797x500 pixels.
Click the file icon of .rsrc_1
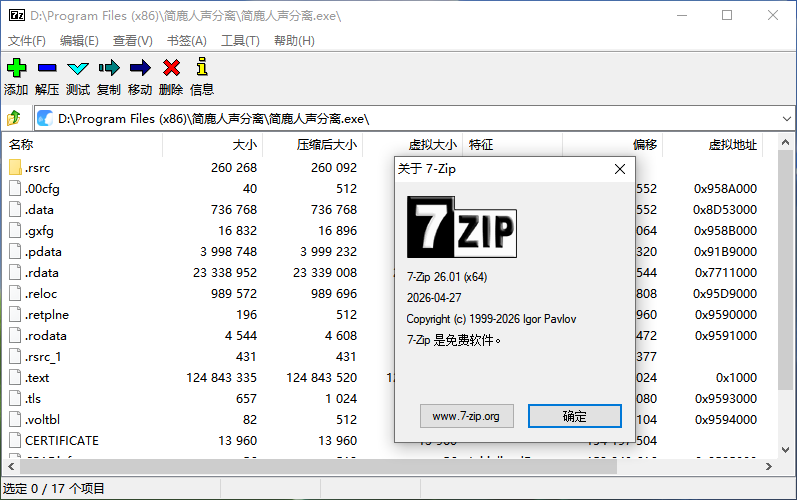coord(15,356)
